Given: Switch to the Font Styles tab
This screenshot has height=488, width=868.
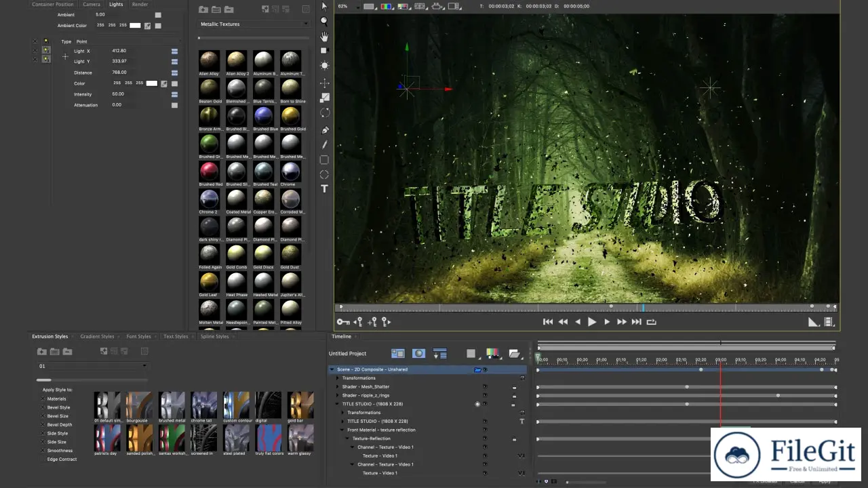Looking at the screenshot, I should click(x=138, y=336).
